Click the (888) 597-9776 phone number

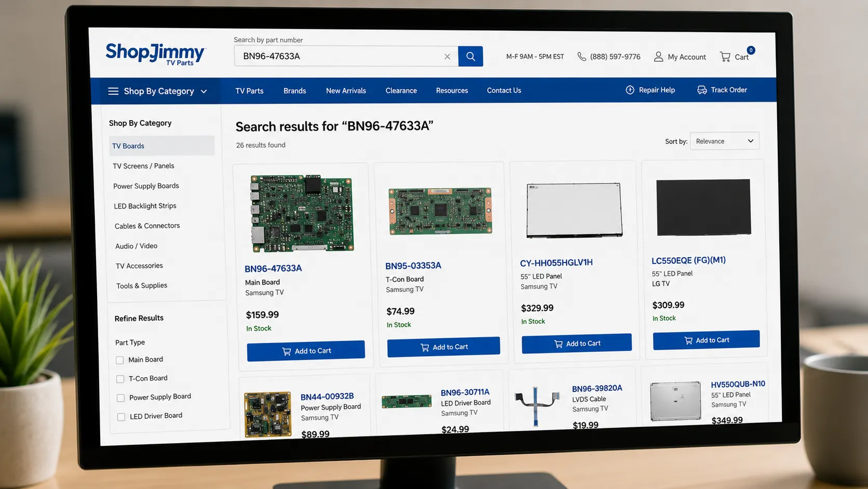pyautogui.click(x=615, y=57)
